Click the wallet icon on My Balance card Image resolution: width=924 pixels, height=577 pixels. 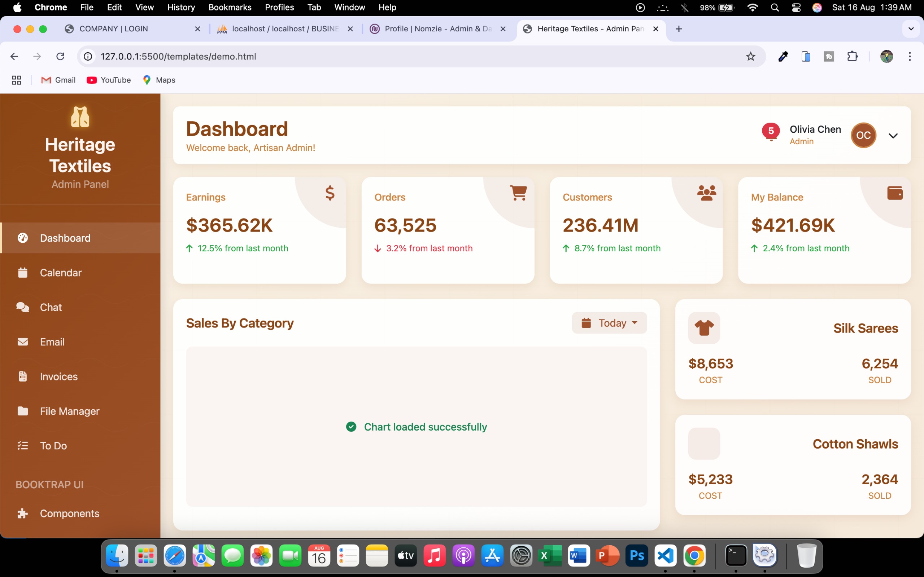(x=895, y=193)
